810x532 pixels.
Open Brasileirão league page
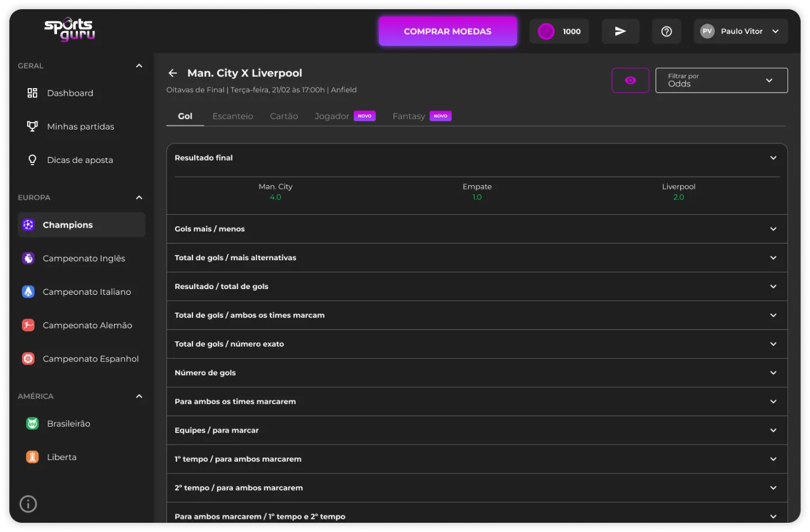pyautogui.click(x=69, y=424)
